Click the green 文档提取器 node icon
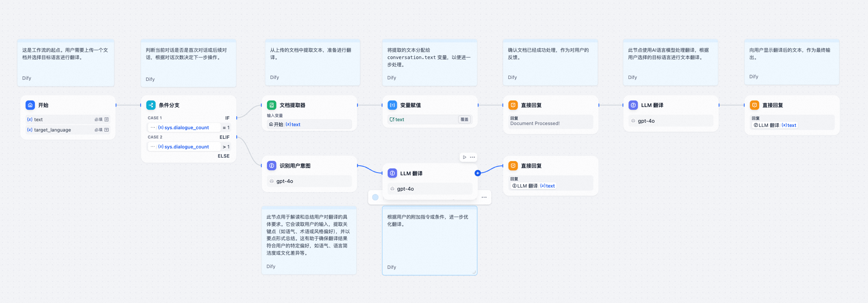This screenshot has width=868, height=303. pos(272,105)
